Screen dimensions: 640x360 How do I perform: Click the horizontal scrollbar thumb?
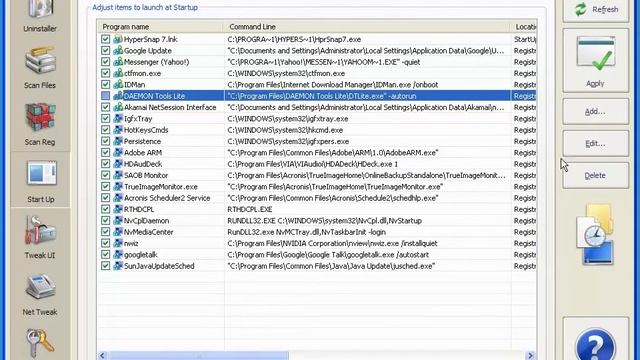(199, 356)
